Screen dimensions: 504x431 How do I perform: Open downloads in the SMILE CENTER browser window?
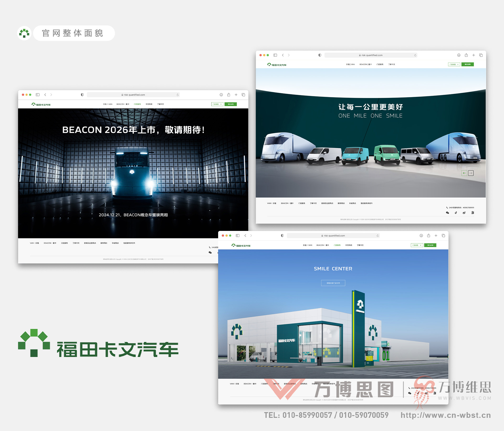(421, 236)
